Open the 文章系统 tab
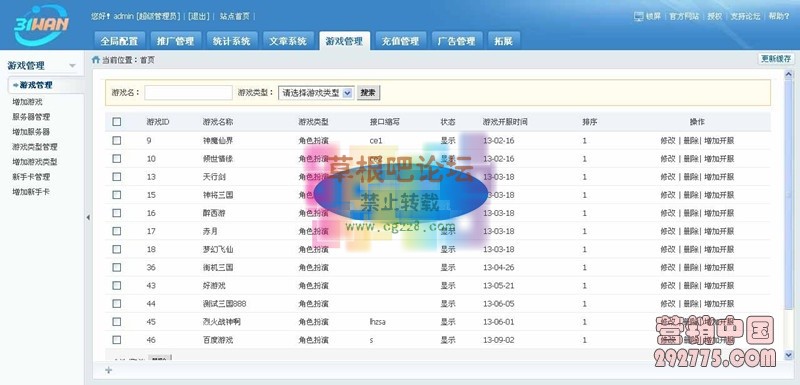This screenshot has width=800, height=385. (288, 41)
